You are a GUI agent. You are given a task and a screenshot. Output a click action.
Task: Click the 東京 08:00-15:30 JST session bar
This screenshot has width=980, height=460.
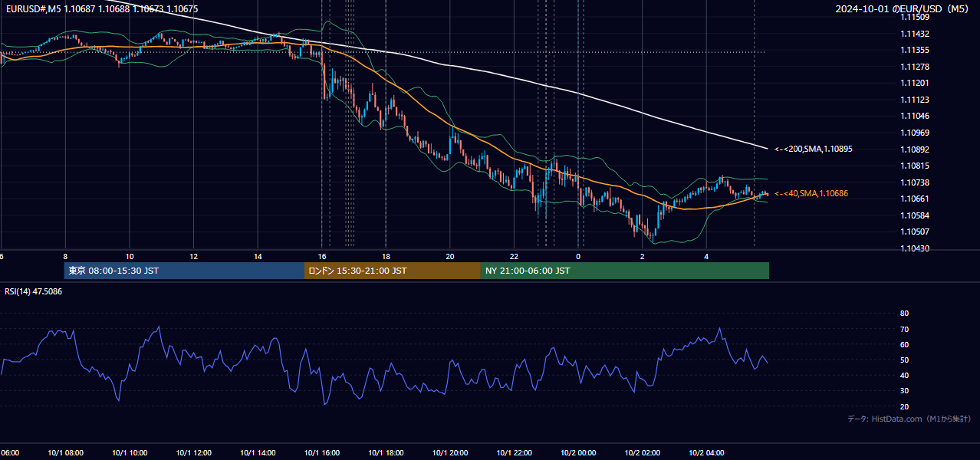pos(184,271)
